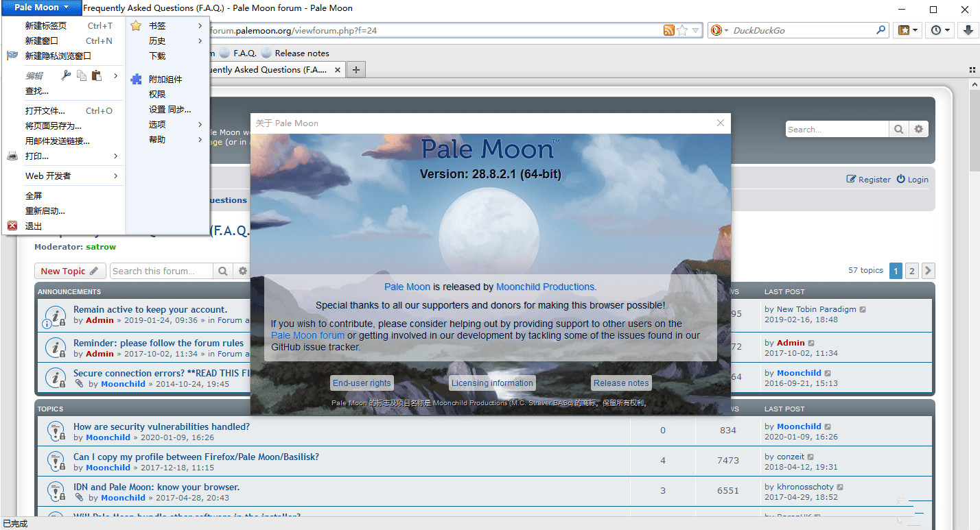Click the RSS feed icon in address bar

click(x=668, y=30)
